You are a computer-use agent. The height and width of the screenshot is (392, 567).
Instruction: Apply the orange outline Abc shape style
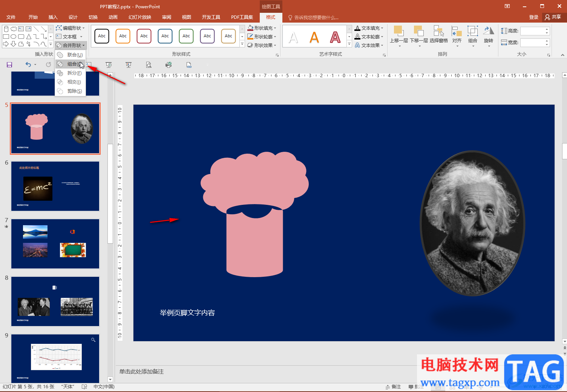[x=123, y=36]
